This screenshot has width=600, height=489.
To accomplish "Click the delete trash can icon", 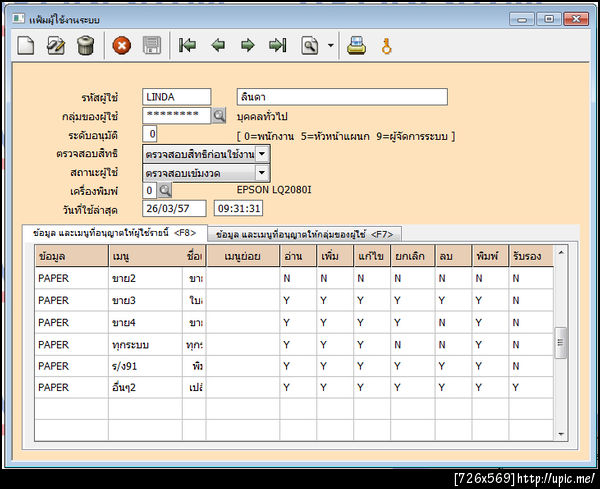I will click(86, 45).
